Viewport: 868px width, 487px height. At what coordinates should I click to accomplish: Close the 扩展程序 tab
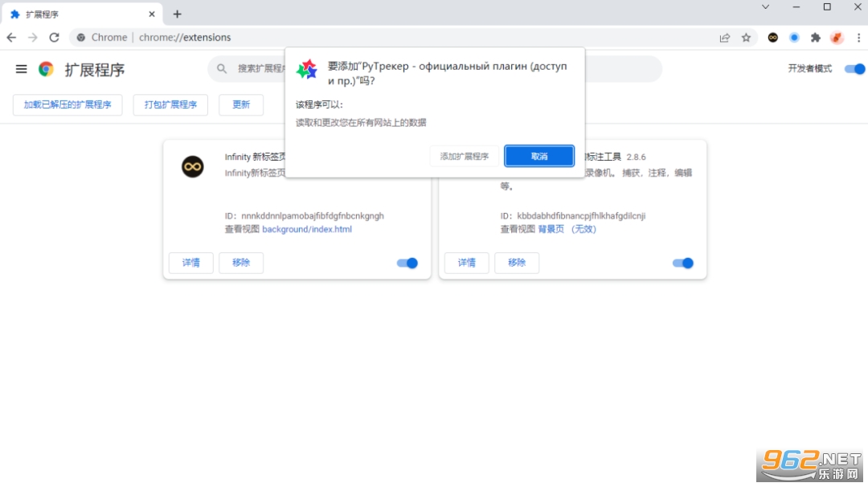click(152, 14)
